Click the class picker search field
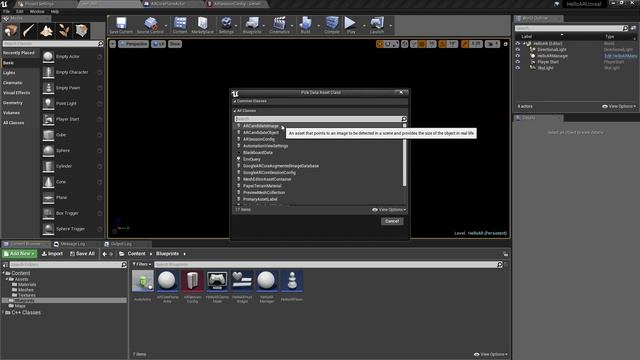The image size is (640, 360). pos(318,119)
